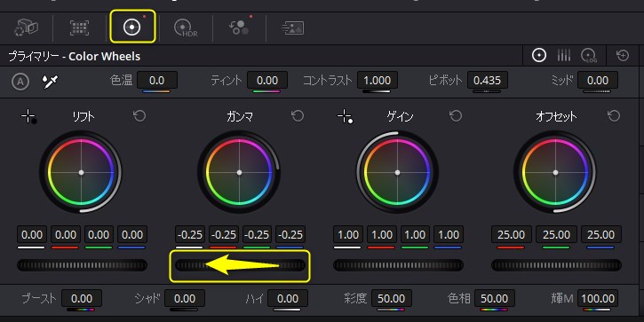The height and width of the screenshot is (322, 644).
Task: Select the オフセット blue value 25.00
Action: [600, 235]
